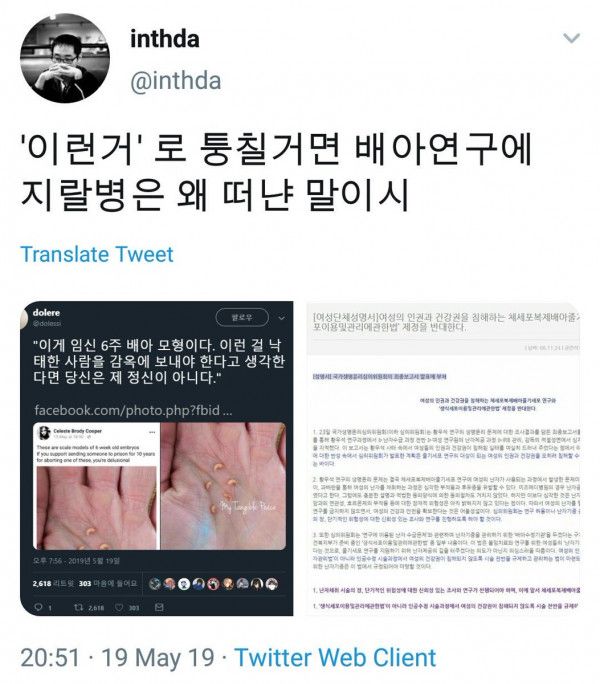Image resolution: width=600 pixels, height=684 pixels.
Task: Click the Translate Tweet link
Action: (97, 254)
